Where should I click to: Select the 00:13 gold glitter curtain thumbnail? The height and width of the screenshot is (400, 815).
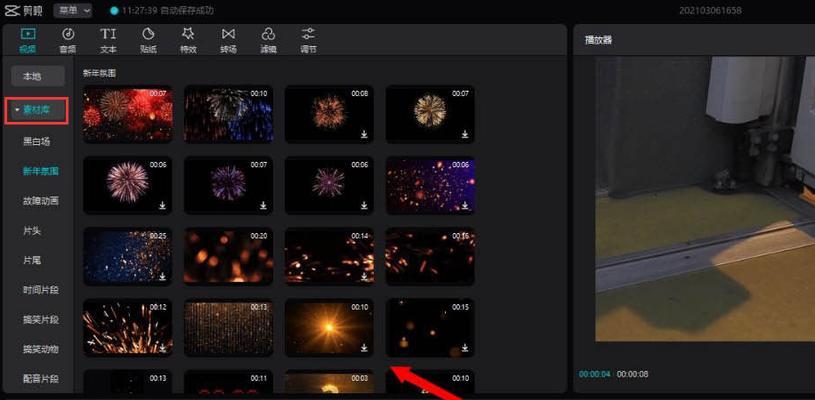(x=228, y=327)
